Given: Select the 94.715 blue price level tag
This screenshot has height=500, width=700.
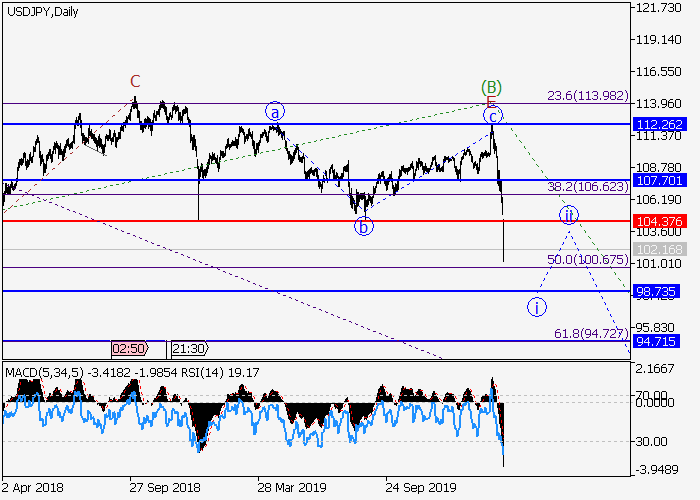Looking at the screenshot, I should click(658, 341).
